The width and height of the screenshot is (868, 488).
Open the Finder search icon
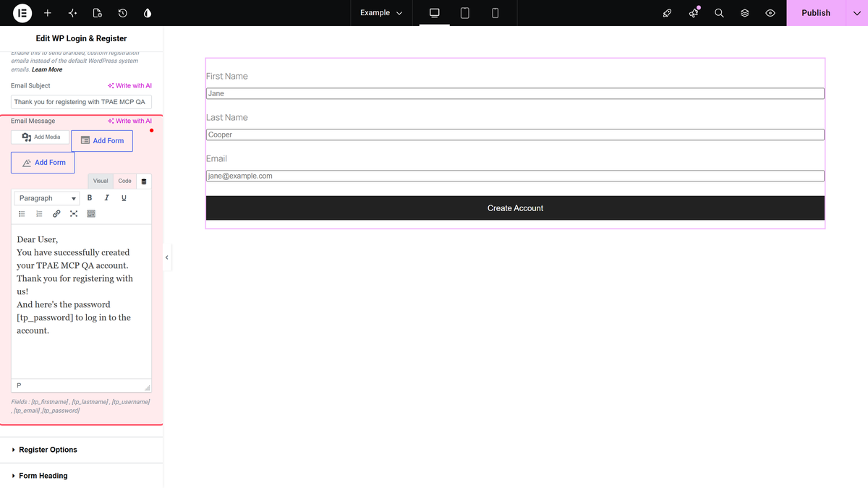point(719,13)
